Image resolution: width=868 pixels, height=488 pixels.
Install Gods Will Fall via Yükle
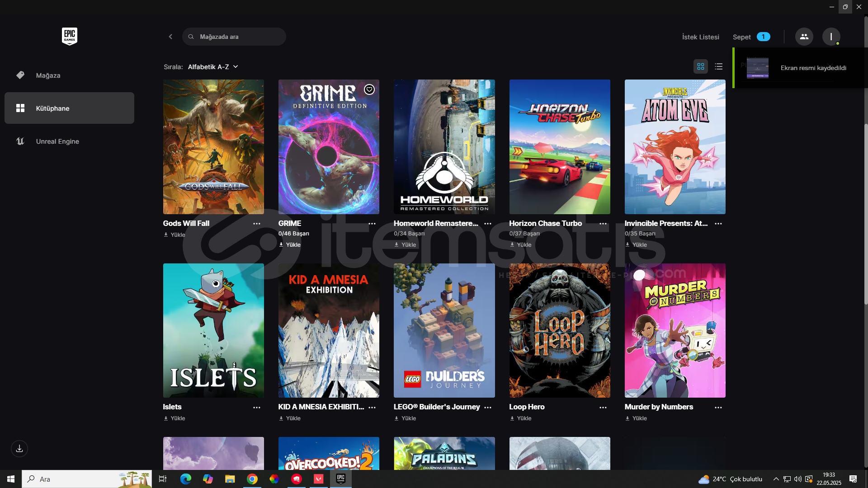point(175,235)
